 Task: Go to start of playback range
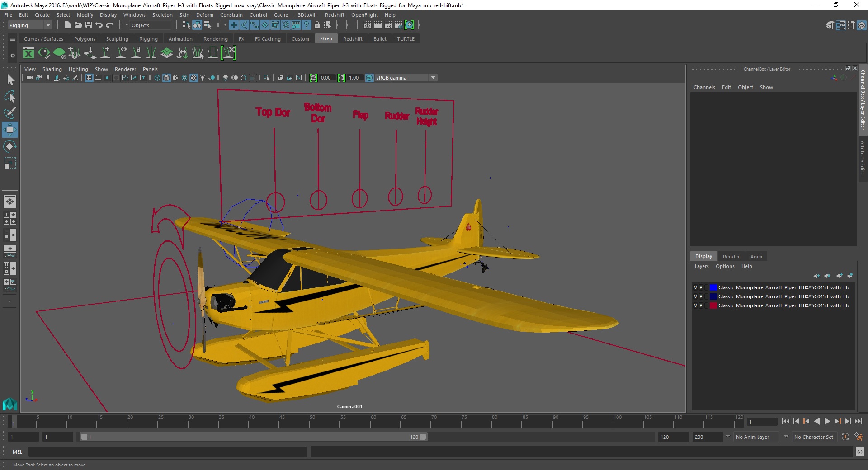pos(786,421)
